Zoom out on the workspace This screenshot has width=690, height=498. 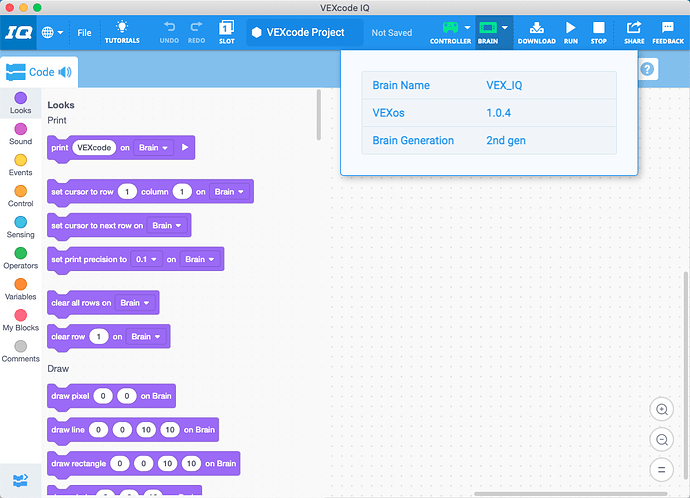pos(661,439)
